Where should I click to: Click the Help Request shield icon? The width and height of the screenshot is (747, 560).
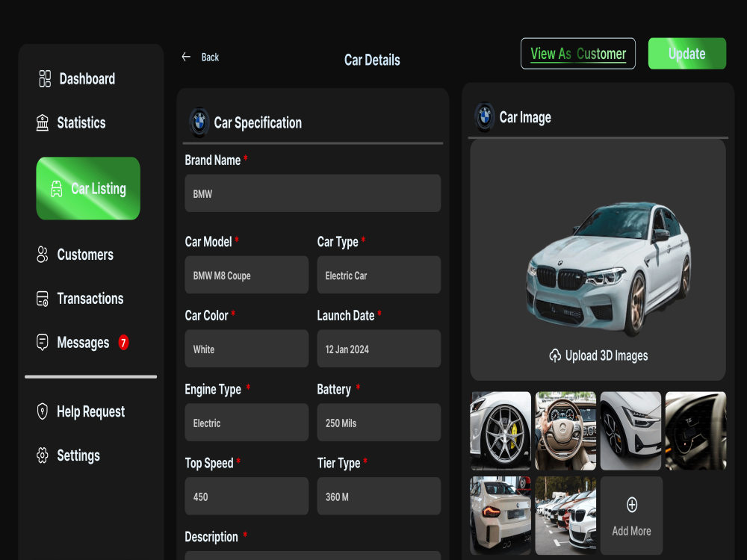43,411
